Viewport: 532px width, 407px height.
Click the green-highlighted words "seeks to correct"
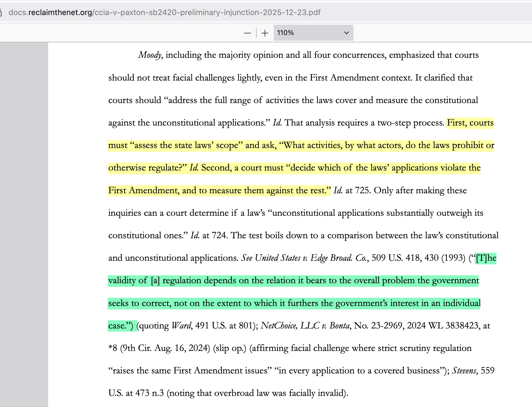click(x=139, y=303)
